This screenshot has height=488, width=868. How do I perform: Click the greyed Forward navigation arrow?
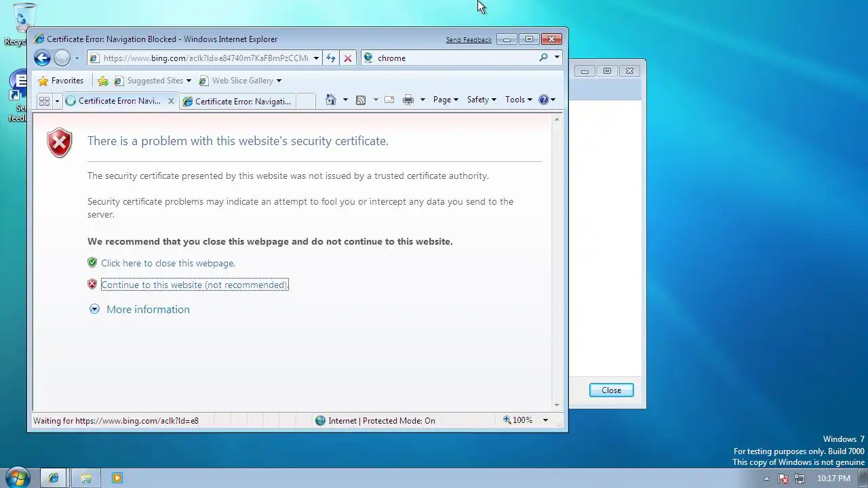[62, 58]
